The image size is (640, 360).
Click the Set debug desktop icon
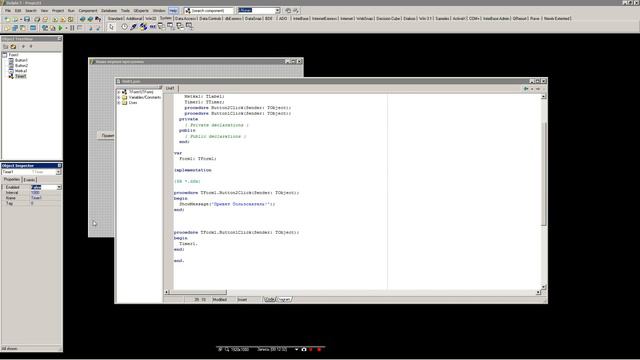pos(296,11)
